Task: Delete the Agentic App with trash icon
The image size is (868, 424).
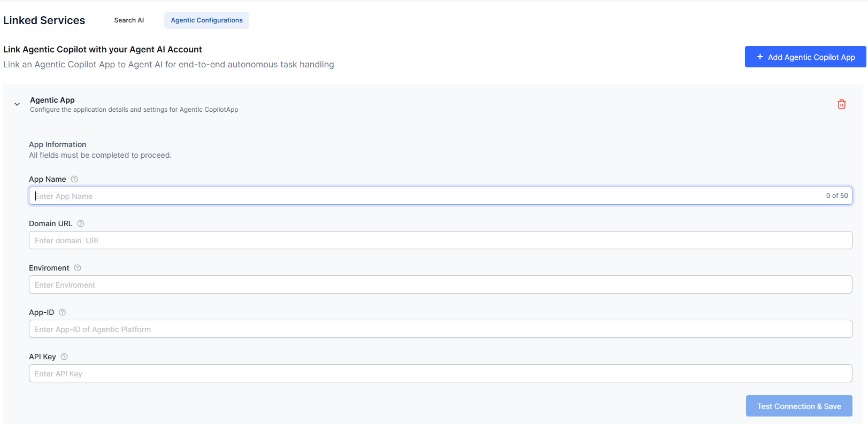Action: coord(841,104)
